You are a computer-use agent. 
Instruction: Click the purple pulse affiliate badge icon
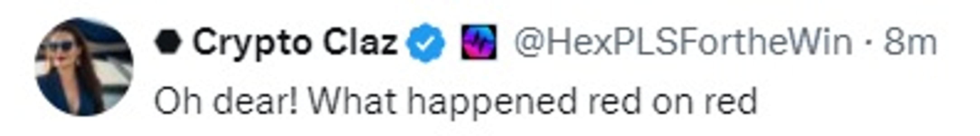[479, 42]
